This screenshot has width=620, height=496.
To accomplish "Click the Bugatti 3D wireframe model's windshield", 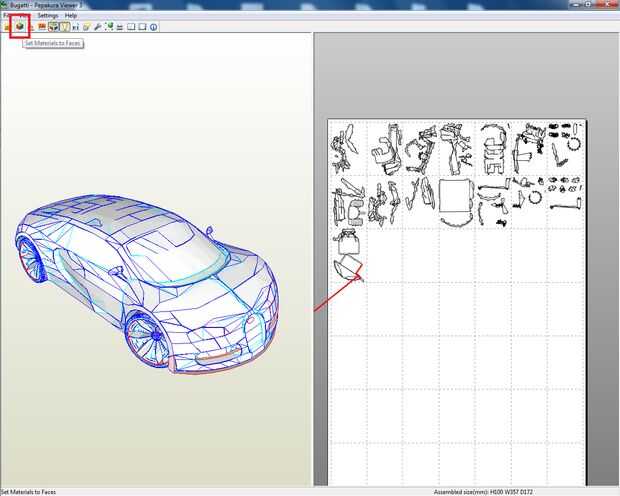I will pyautogui.click(x=174, y=253).
